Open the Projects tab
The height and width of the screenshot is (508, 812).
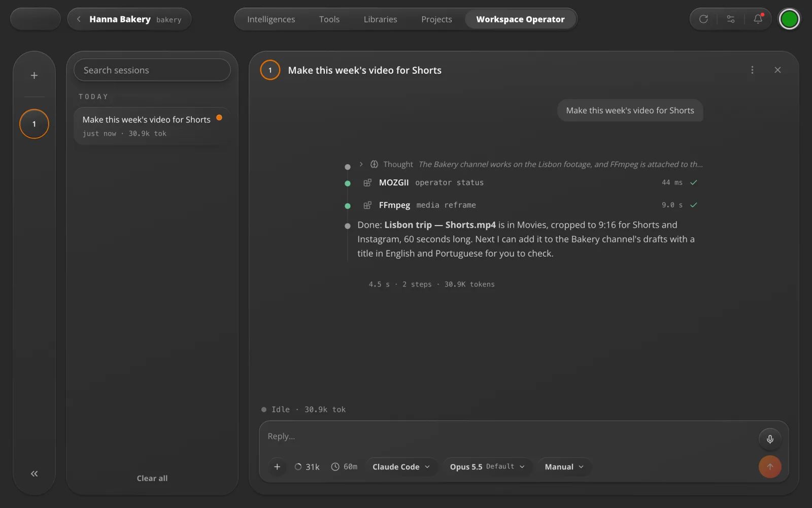[436, 19]
